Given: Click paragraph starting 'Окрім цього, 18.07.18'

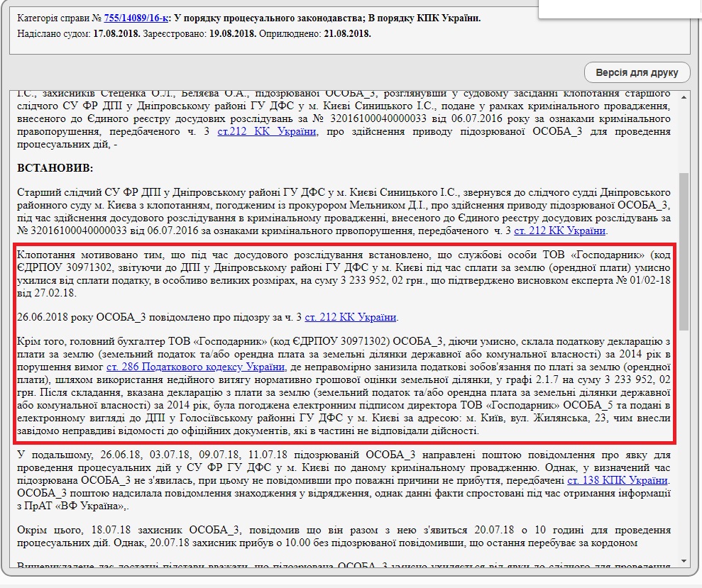Looking at the screenshot, I should 344,536.
